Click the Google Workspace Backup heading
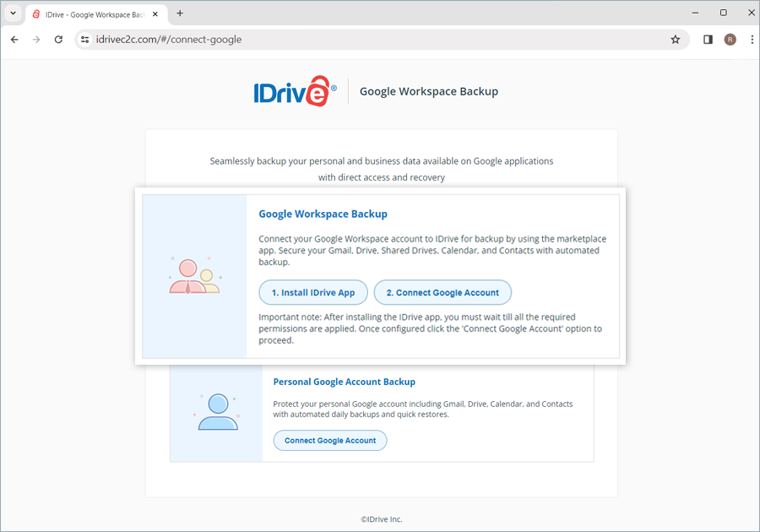The width and height of the screenshot is (760, 532). [x=323, y=214]
